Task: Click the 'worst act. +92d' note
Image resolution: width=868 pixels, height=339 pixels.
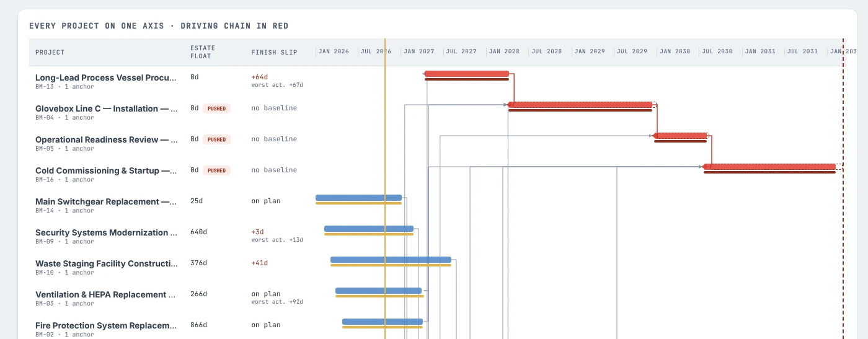Action: click(x=277, y=302)
